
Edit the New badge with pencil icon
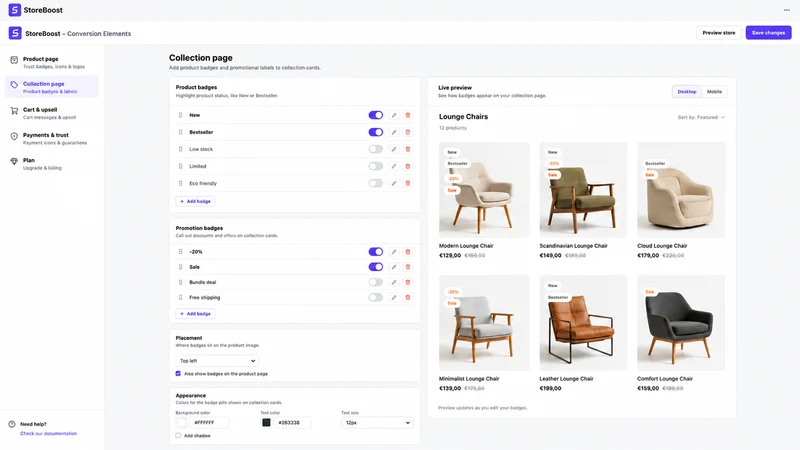393,115
